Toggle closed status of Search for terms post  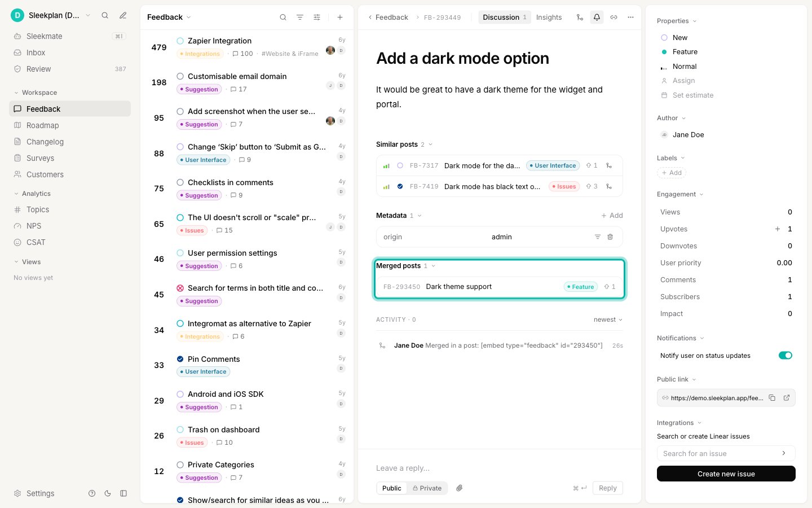tap(180, 288)
